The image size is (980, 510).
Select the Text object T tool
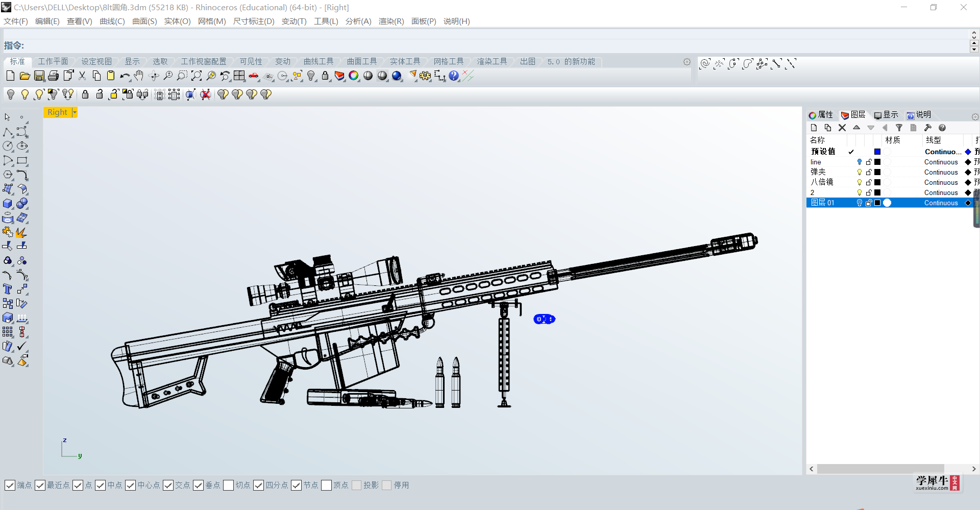click(8, 289)
